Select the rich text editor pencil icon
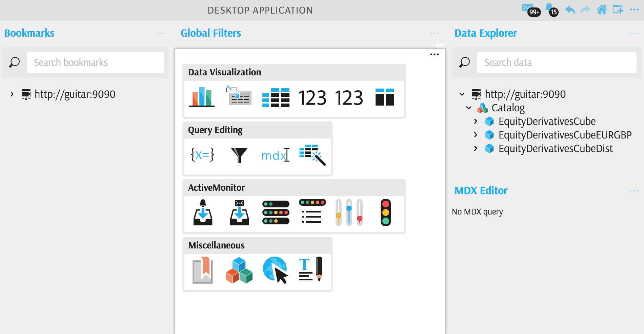 pos(310,270)
